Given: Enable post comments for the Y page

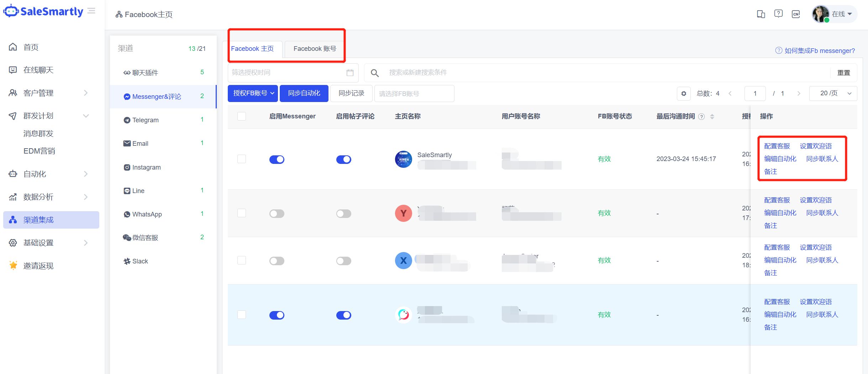Looking at the screenshot, I should pos(344,214).
